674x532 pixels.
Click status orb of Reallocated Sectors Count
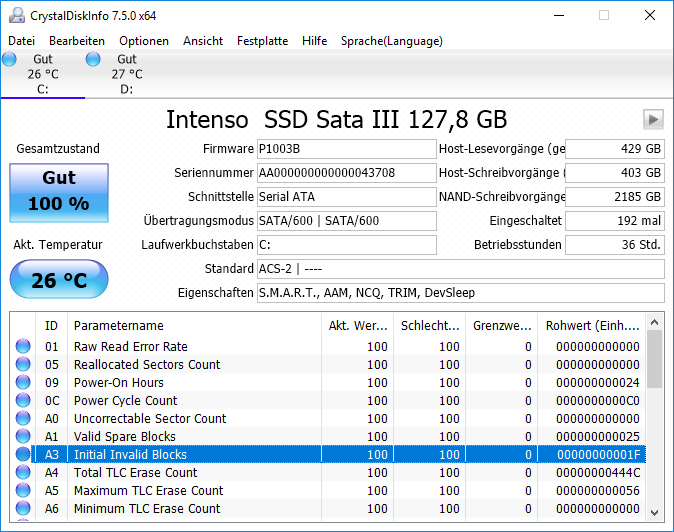[x=23, y=364]
